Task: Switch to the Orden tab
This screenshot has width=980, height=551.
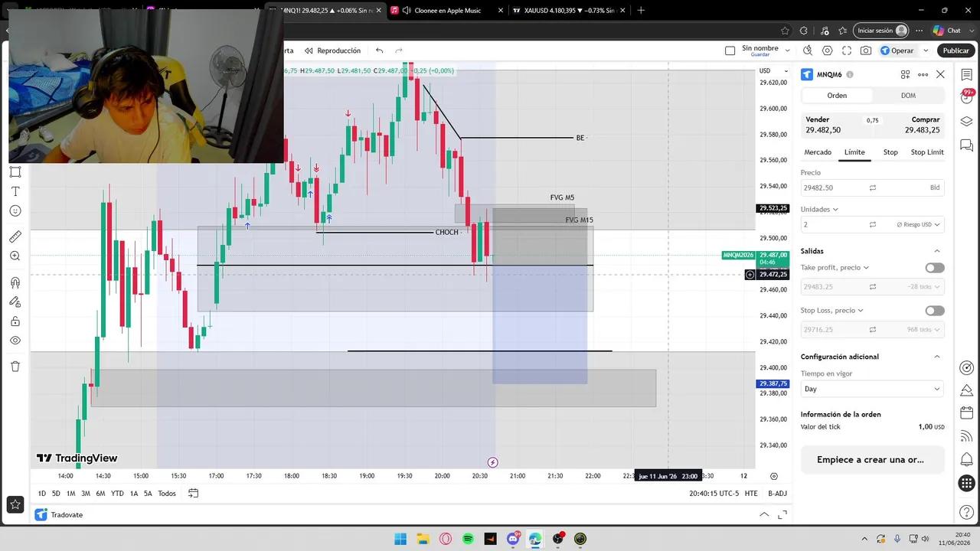Action: (837, 96)
